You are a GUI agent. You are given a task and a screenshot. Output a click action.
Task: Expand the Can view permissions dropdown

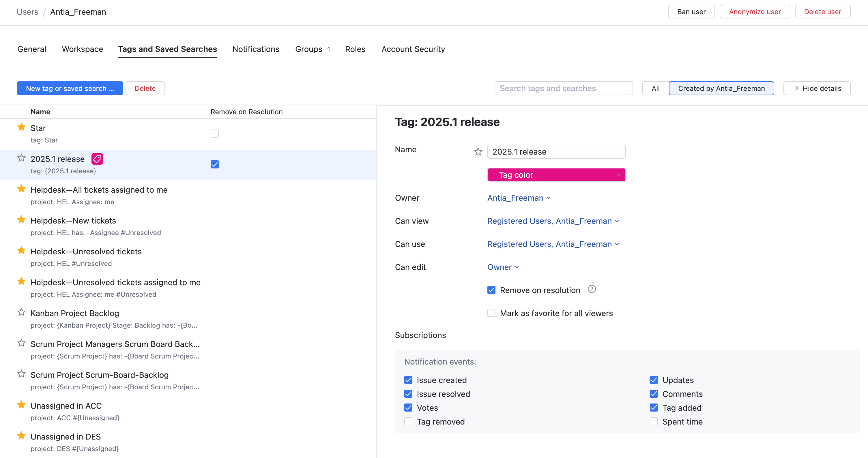(553, 221)
